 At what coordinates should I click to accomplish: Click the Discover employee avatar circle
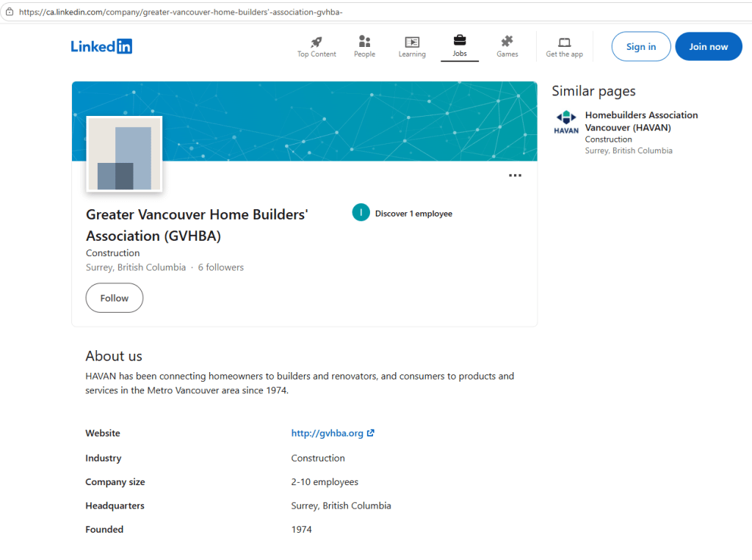pos(361,213)
